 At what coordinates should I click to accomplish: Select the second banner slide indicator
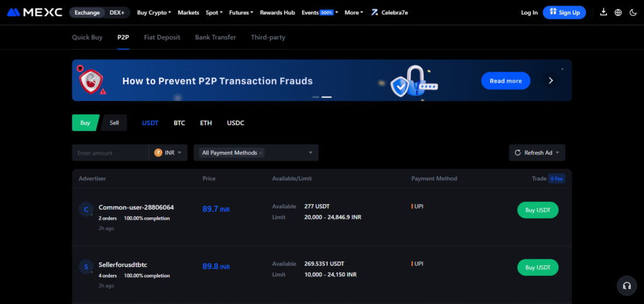coord(326,97)
